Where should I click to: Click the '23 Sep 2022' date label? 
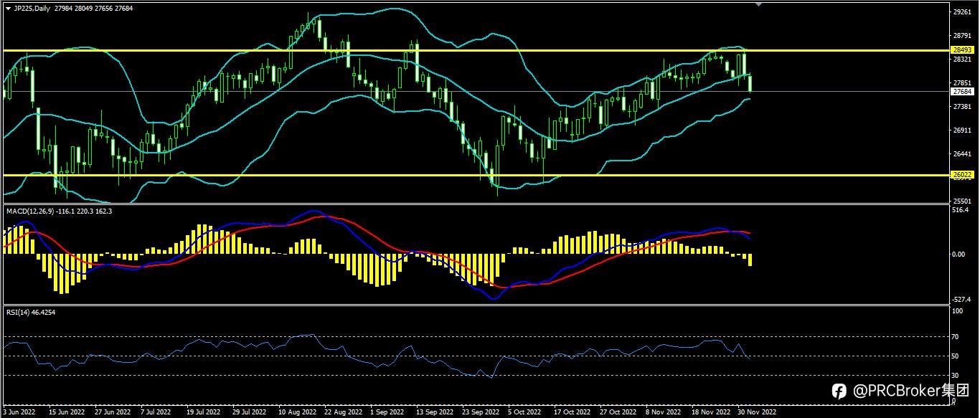tap(481, 412)
